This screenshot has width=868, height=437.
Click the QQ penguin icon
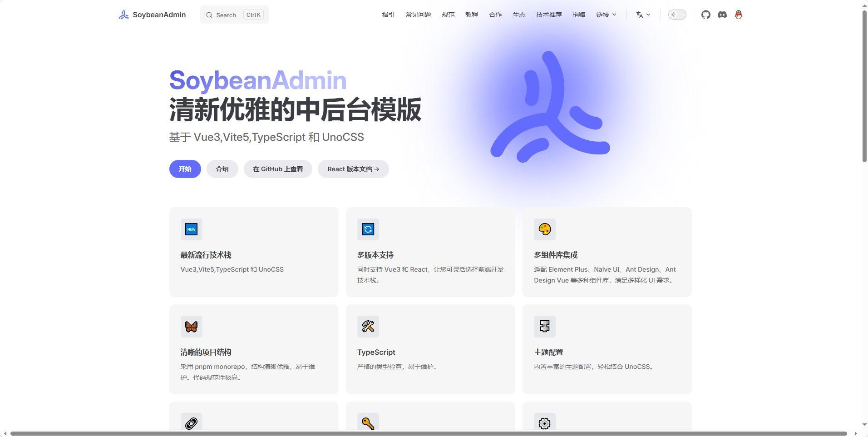tap(738, 15)
